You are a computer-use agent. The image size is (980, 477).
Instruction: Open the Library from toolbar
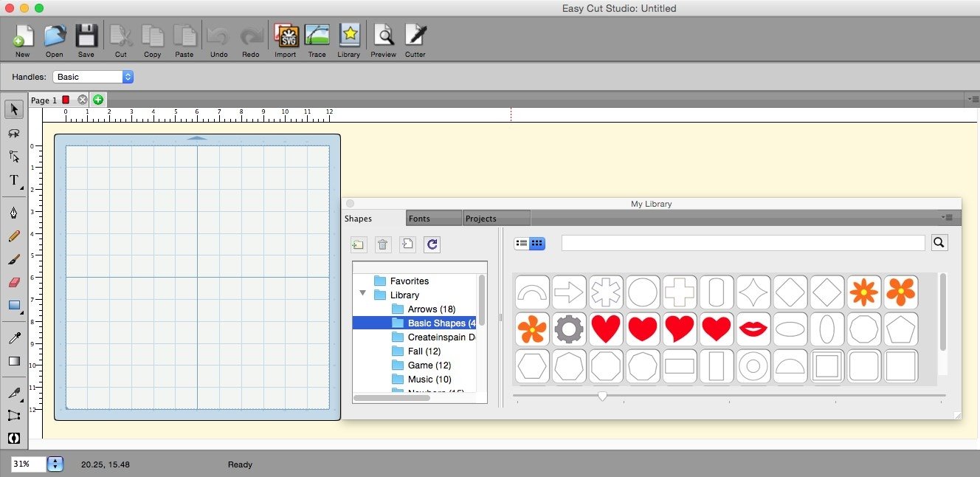click(x=349, y=41)
